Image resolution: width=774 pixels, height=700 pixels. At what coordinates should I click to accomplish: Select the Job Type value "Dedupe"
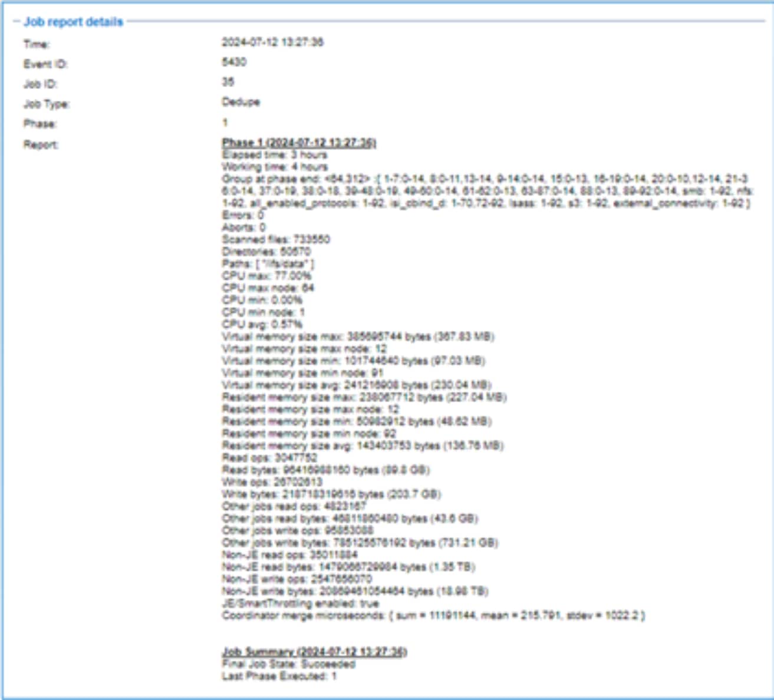tap(241, 102)
